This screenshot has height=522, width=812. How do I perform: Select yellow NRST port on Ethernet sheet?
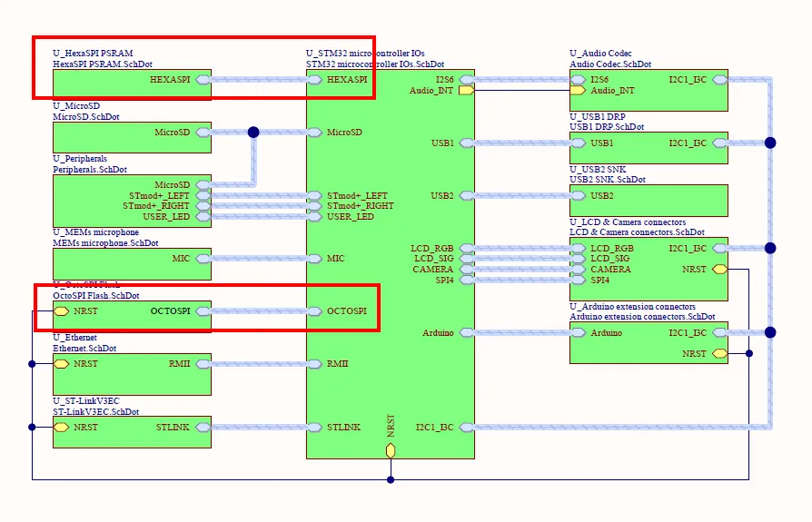tap(61, 364)
